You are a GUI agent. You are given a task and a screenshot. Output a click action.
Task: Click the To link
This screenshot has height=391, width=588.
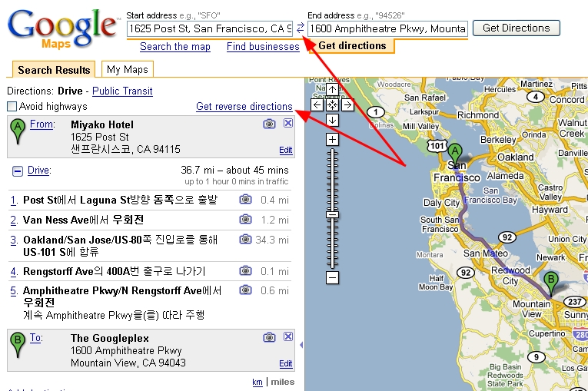tap(36, 338)
